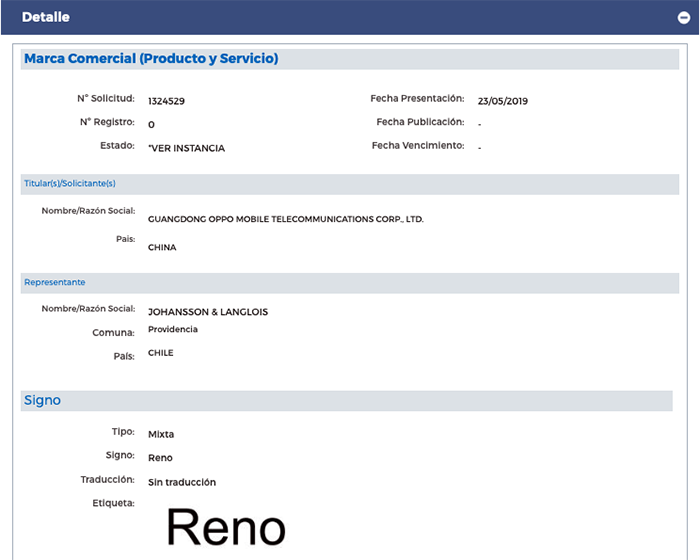Select the Signo value Reno

pos(160,458)
